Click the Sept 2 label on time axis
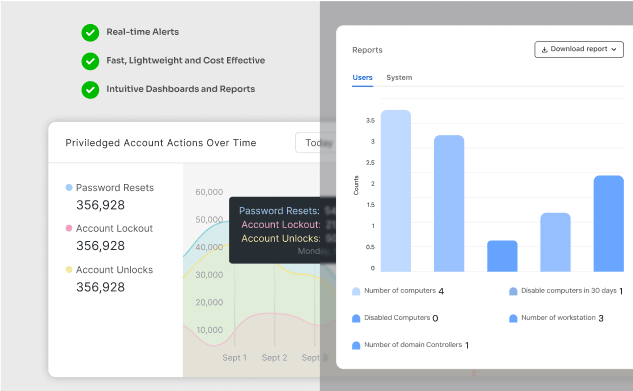This screenshot has height=391, width=633. click(x=274, y=358)
